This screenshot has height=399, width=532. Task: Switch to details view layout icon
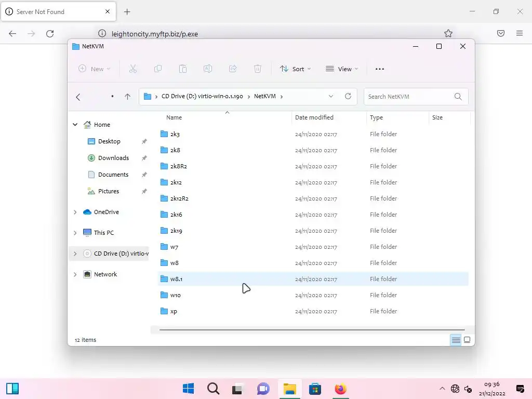(x=456, y=340)
